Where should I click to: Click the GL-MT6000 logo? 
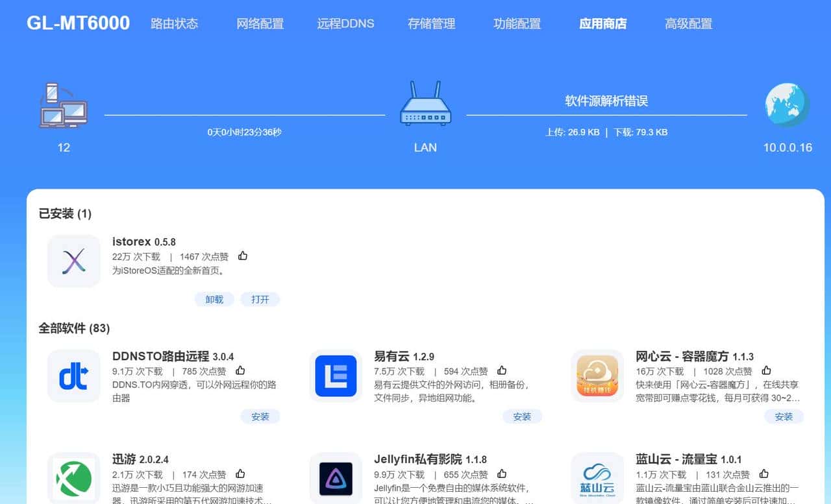pos(77,22)
